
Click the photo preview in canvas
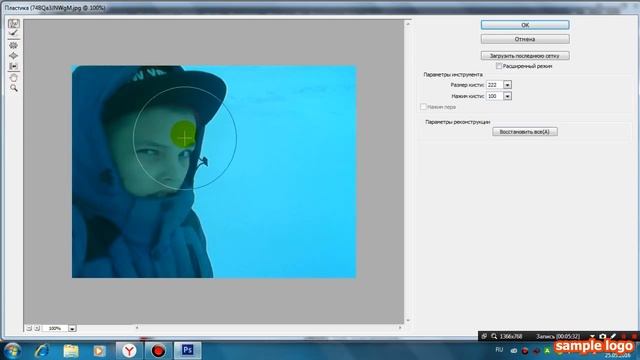tap(214, 171)
